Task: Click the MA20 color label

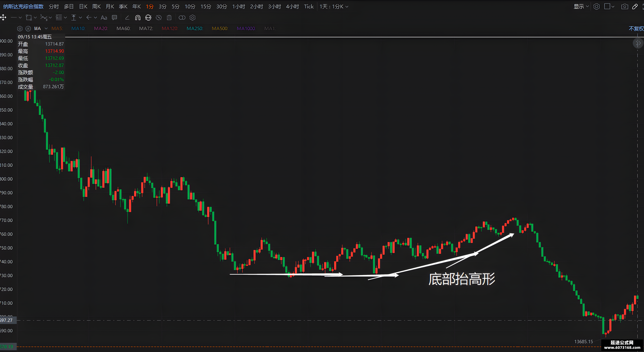Action: click(101, 28)
